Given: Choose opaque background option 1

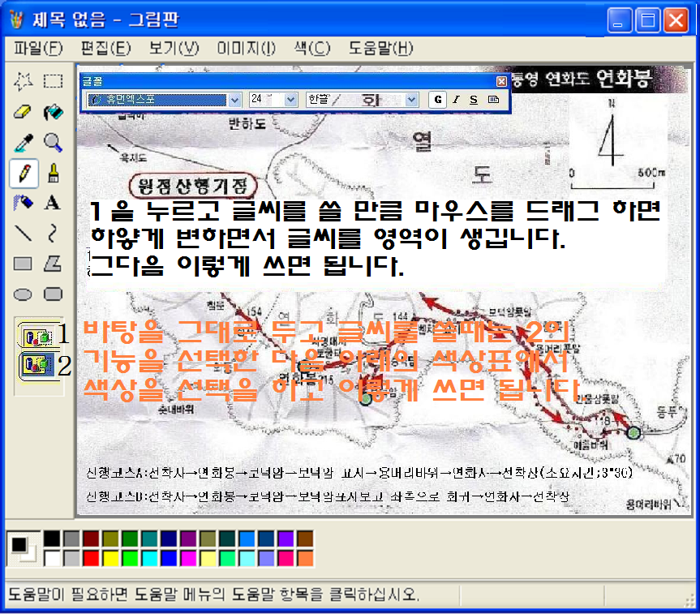Looking at the screenshot, I should pyautogui.click(x=38, y=336).
